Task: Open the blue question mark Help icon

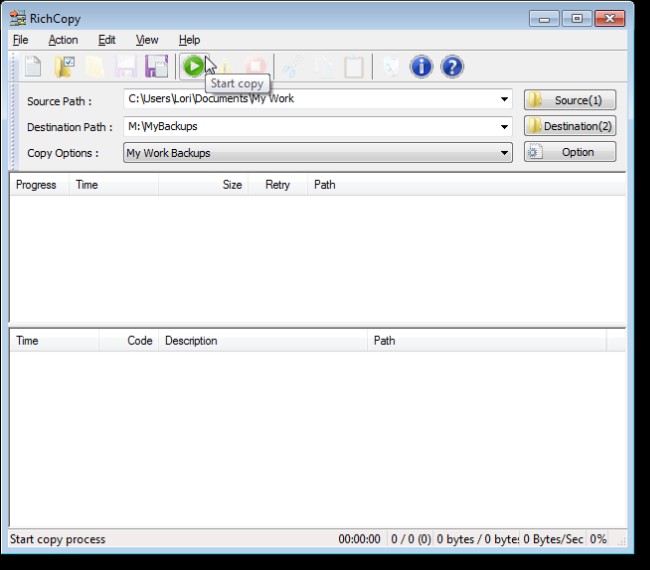Action: 452,66
